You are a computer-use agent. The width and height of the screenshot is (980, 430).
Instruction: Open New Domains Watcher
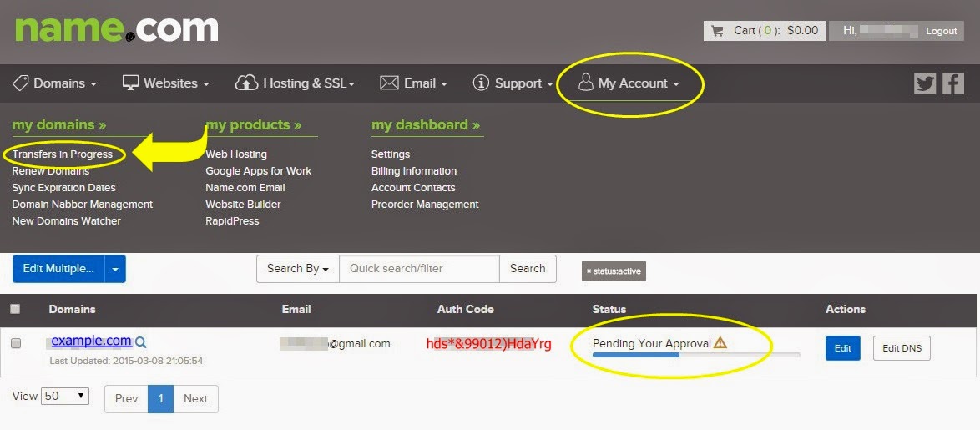coord(66,220)
